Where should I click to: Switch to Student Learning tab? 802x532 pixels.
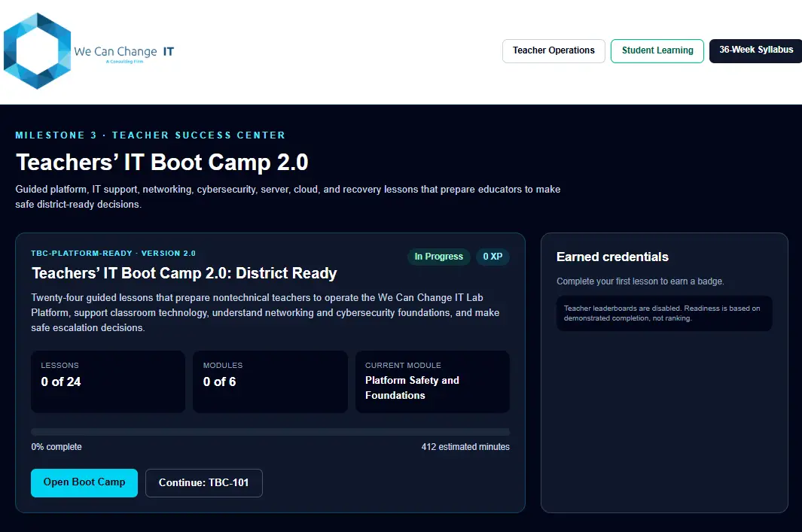click(x=657, y=50)
